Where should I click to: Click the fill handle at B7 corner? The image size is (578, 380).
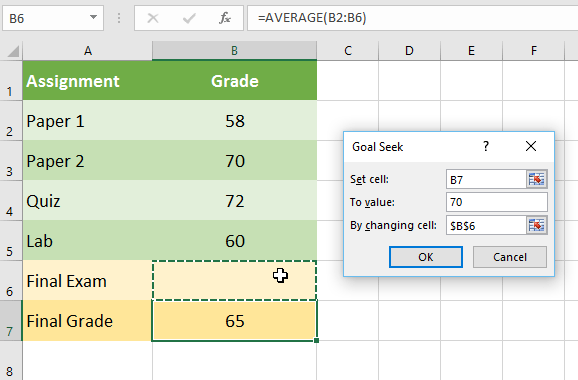coord(317,341)
